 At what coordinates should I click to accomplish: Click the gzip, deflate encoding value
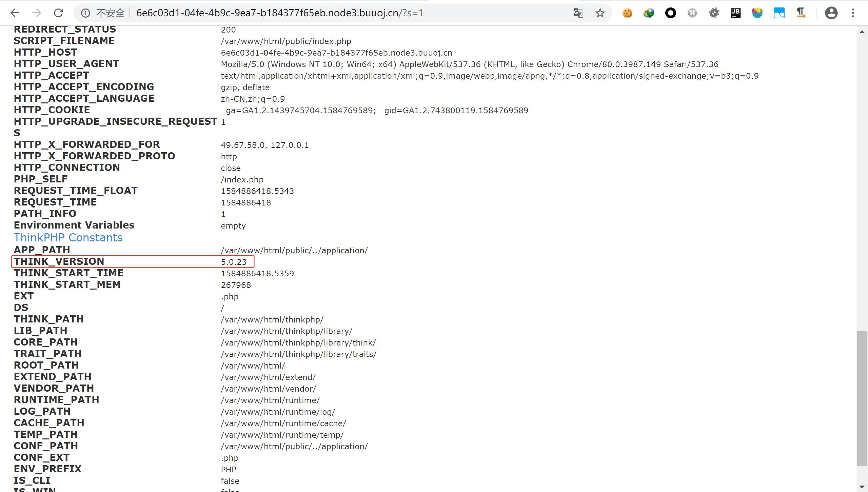tap(245, 87)
